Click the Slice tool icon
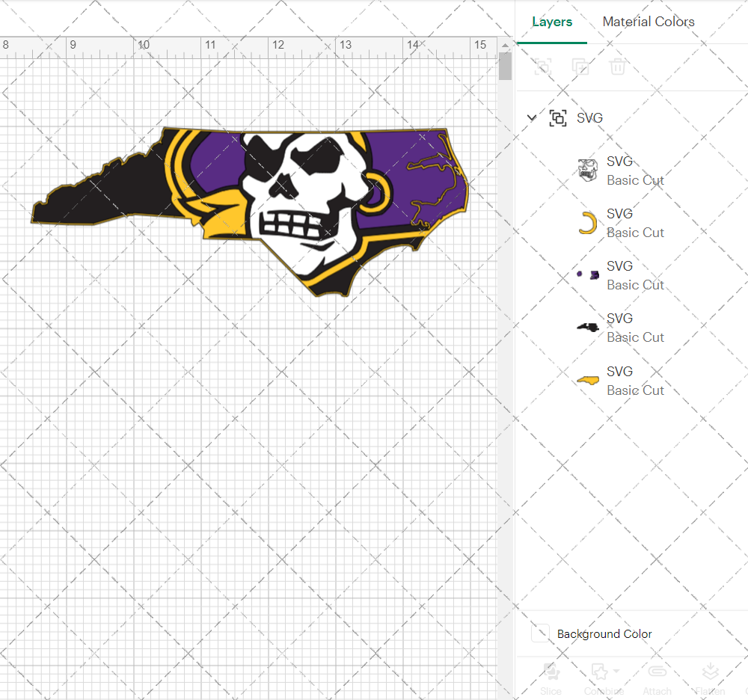Image resolution: width=748 pixels, height=700 pixels. tap(551, 672)
